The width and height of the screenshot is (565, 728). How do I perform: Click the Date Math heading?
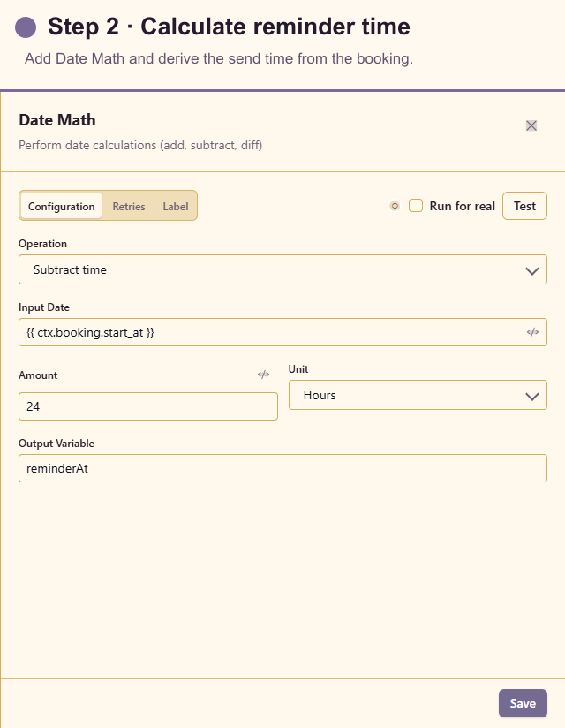(57, 120)
